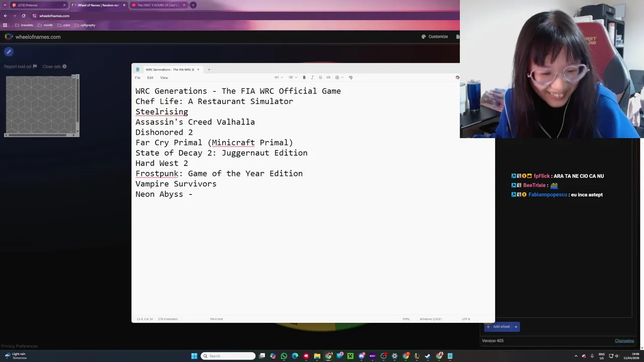644x362 pixels.
Task: Open the H1 heading dropdown
Action: pos(278,77)
